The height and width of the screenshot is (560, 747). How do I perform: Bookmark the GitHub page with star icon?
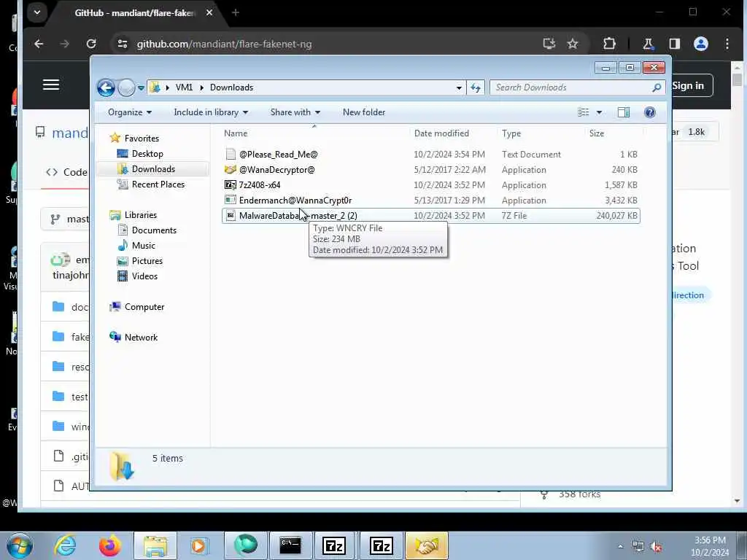[x=572, y=44]
